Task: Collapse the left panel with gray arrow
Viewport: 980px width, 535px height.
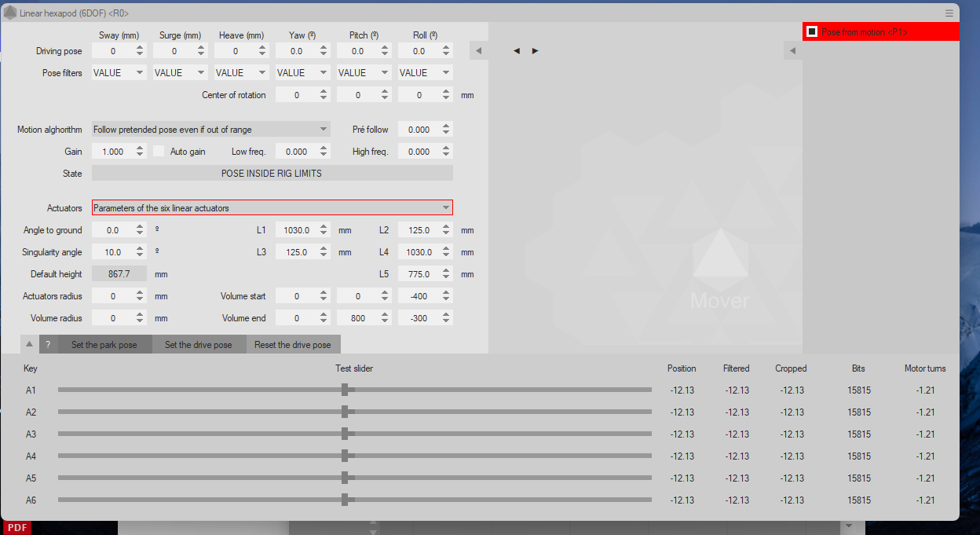Action: pyautogui.click(x=478, y=51)
